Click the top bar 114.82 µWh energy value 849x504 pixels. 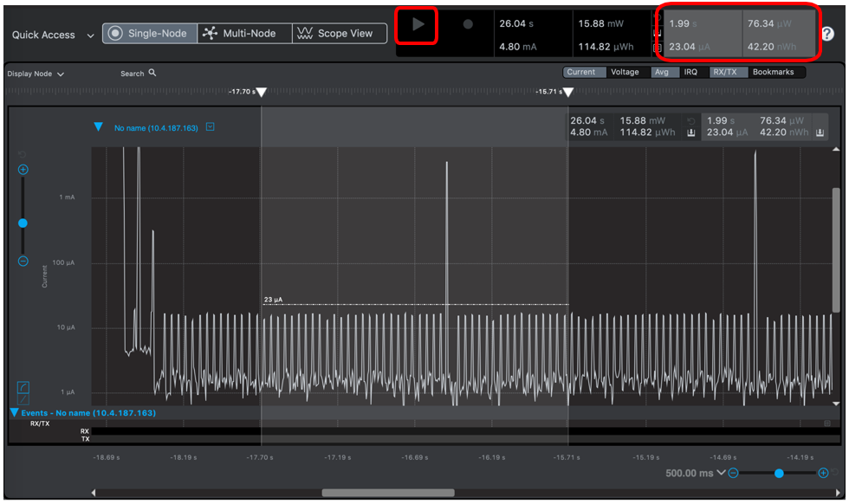coord(606,47)
